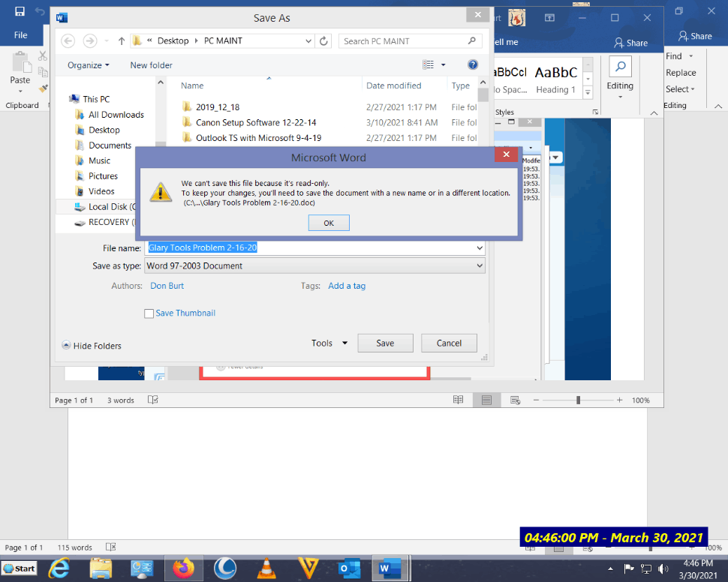Click the proofing icon beside 3 words

point(153,400)
